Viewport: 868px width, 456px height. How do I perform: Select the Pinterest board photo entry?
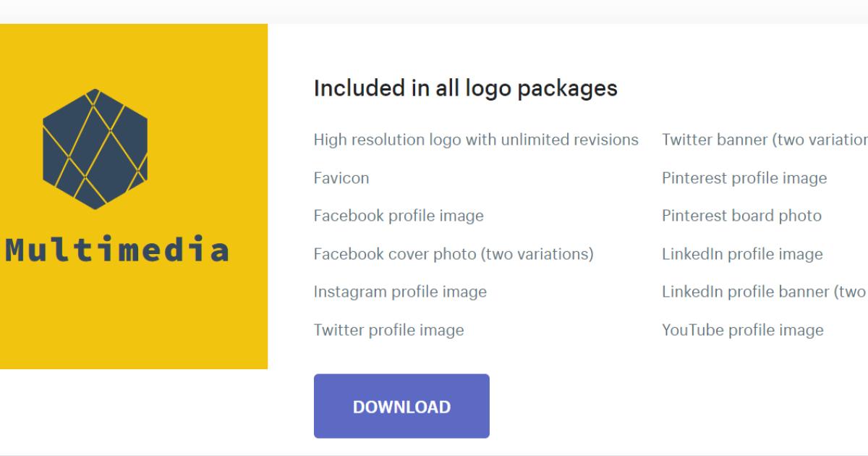(741, 216)
